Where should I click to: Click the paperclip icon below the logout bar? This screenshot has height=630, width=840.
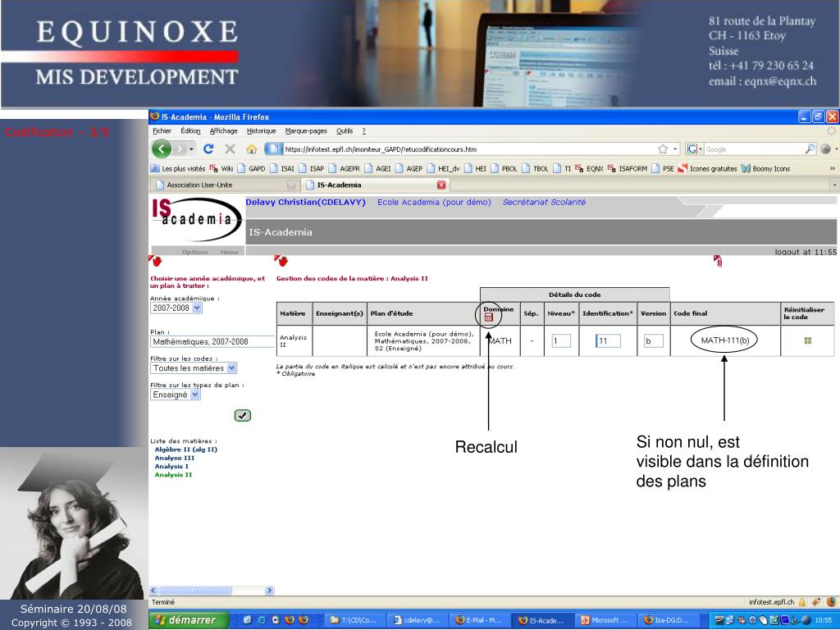tap(718, 261)
